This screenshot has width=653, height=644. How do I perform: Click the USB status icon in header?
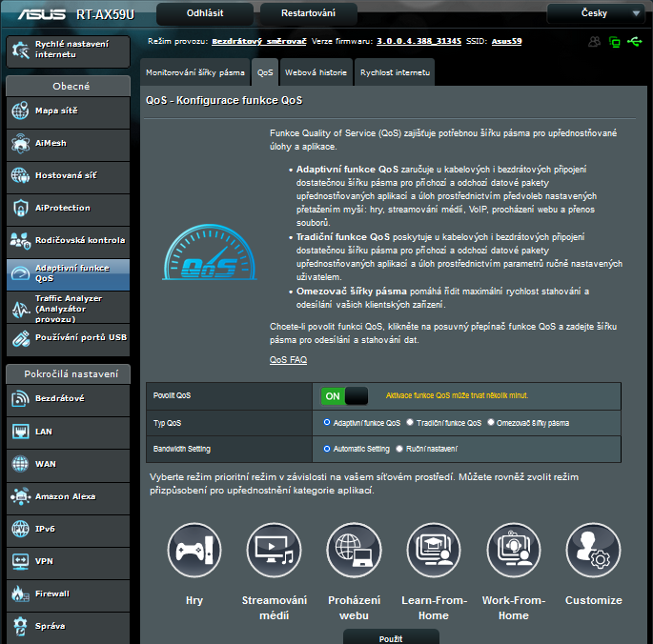tap(635, 42)
